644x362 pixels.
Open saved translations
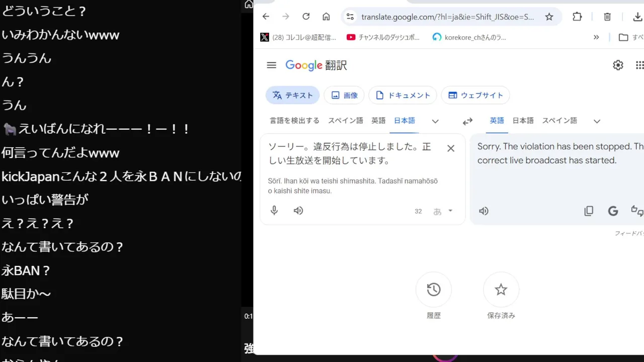click(501, 290)
